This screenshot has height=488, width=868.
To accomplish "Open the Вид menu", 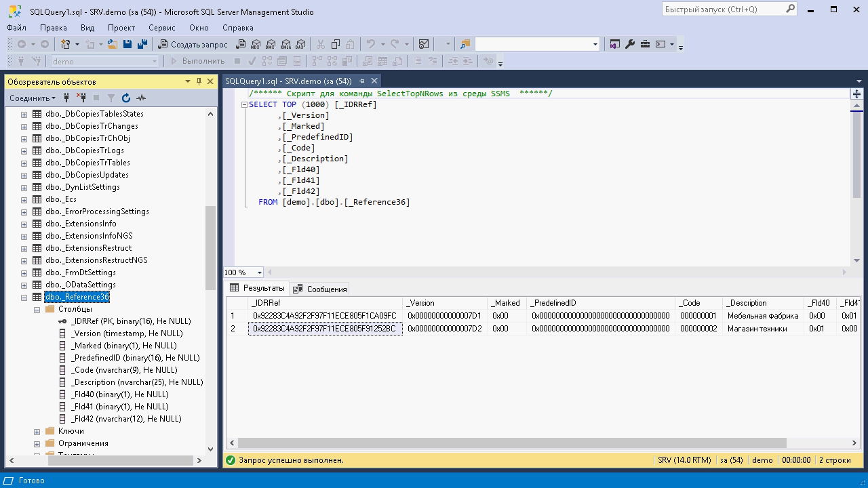I will click(87, 28).
